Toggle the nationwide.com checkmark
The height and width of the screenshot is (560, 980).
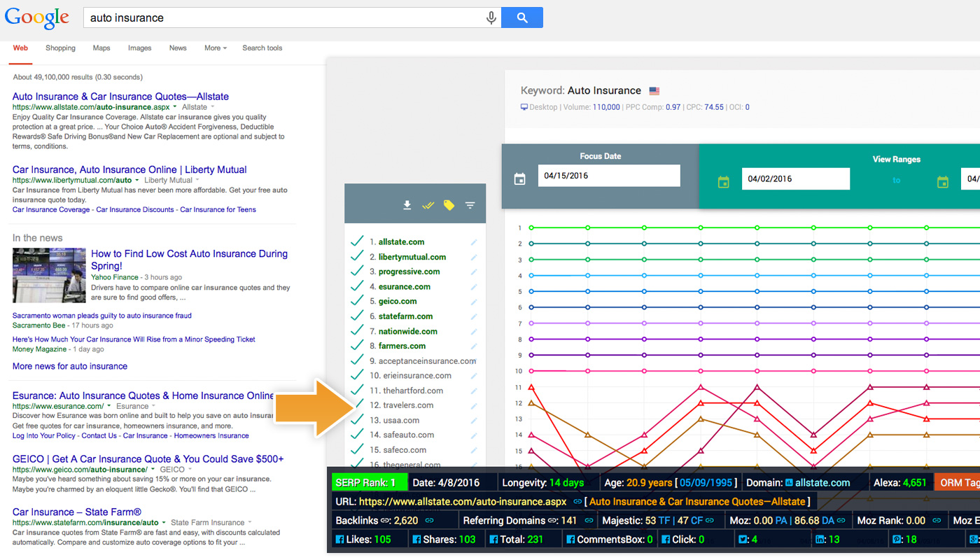(x=357, y=331)
